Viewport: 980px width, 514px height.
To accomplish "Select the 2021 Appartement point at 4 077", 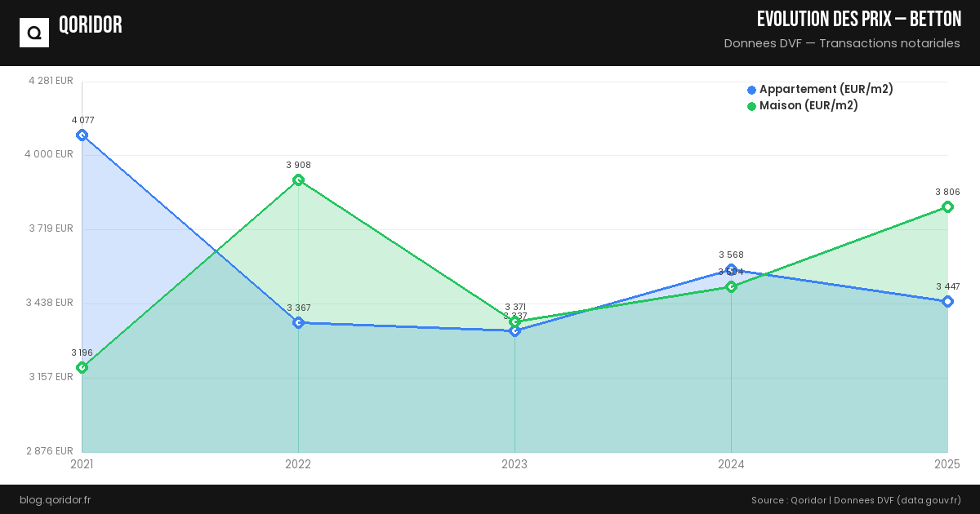I will [x=82, y=135].
